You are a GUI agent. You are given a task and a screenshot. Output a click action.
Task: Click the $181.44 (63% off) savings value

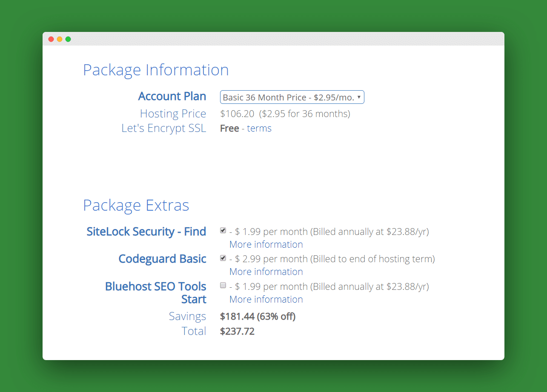coord(258,316)
